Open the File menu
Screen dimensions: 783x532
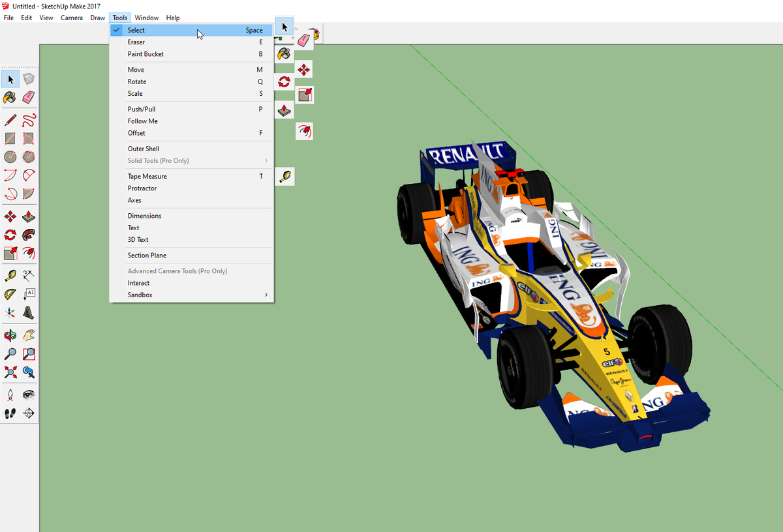point(8,18)
